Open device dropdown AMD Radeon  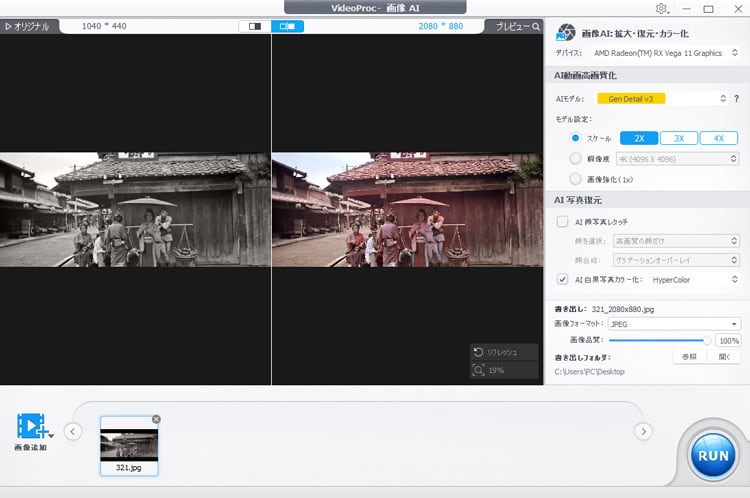pyautogui.click(x=665, y=53)
